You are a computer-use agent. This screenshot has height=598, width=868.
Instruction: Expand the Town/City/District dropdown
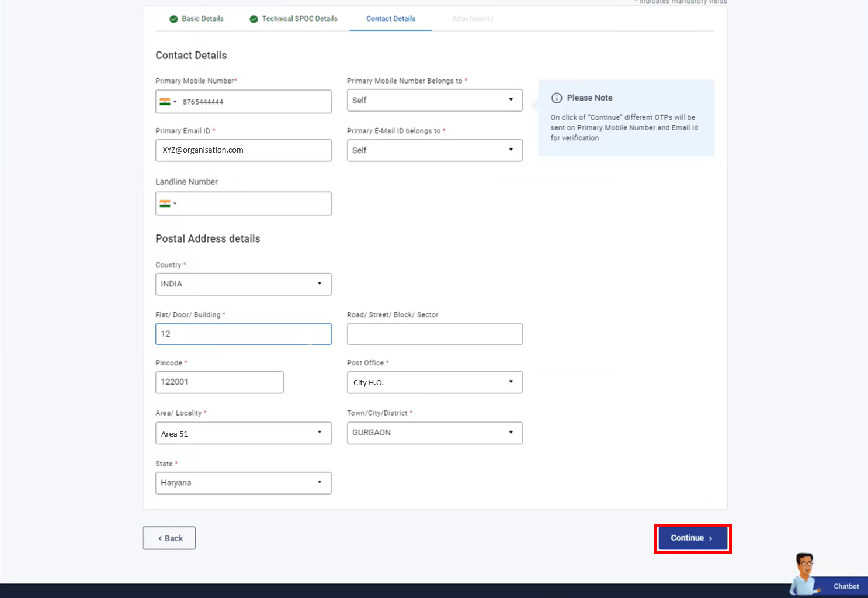[435, 433]
